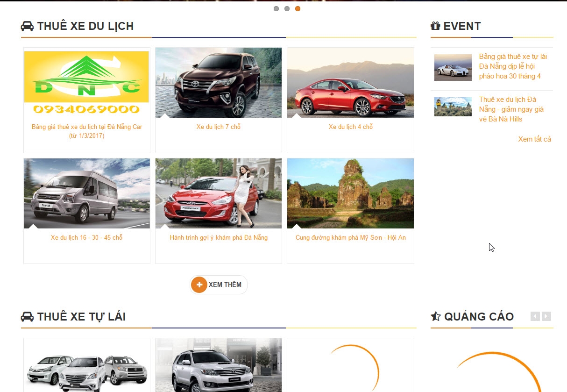
Task: Select the third orange slider dot
Action: pos(298,8)
